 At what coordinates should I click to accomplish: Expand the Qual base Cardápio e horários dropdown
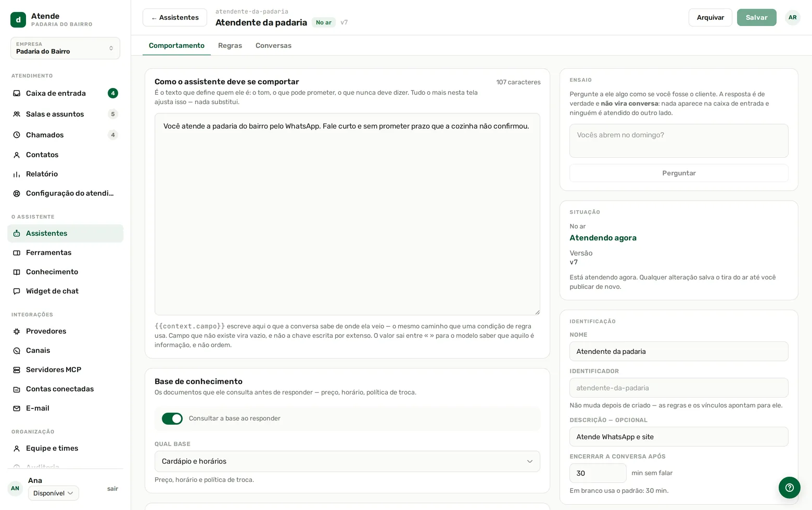click(x=347, y=462)
